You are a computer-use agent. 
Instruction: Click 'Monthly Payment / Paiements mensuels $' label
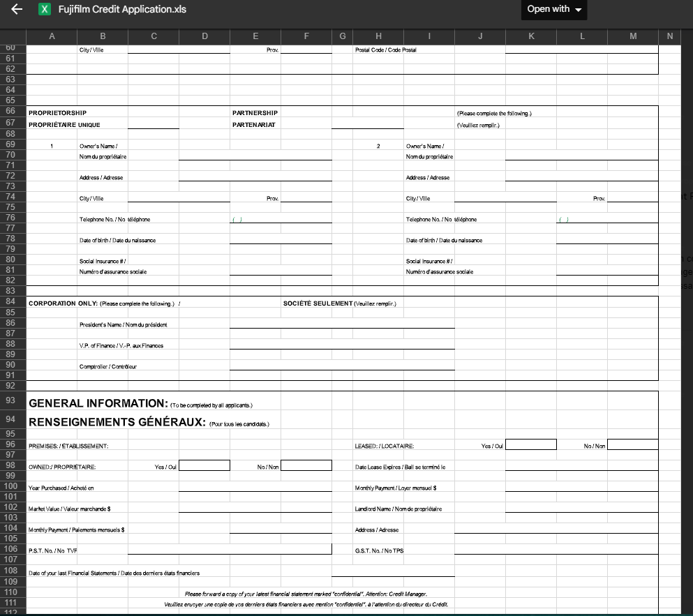[77, 529]
